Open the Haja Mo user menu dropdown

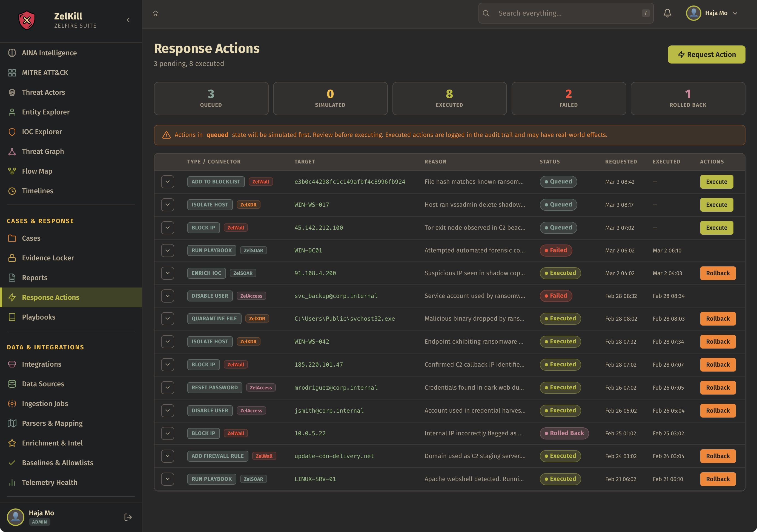pyautogui.click(x=712, y=13)
